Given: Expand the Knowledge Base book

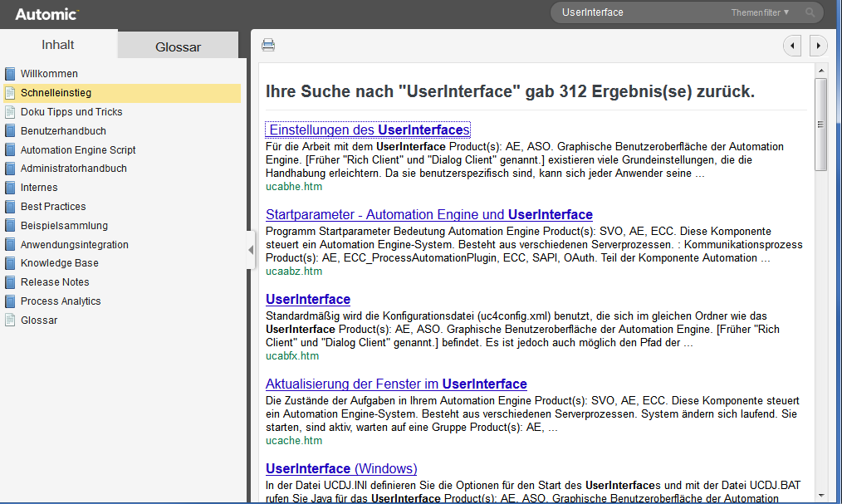Looking at the screenshot, I should point(60,263).
